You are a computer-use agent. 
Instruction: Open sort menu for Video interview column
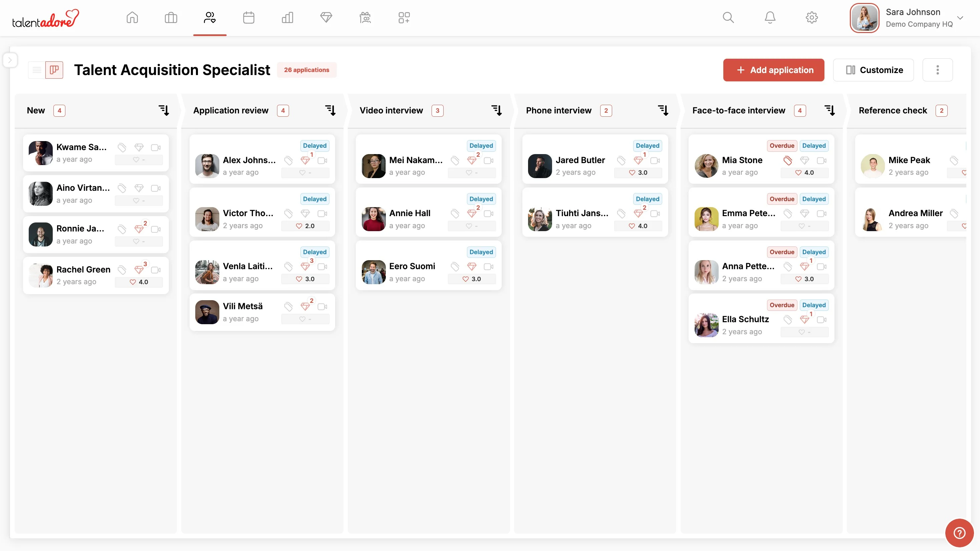(496, 111)
